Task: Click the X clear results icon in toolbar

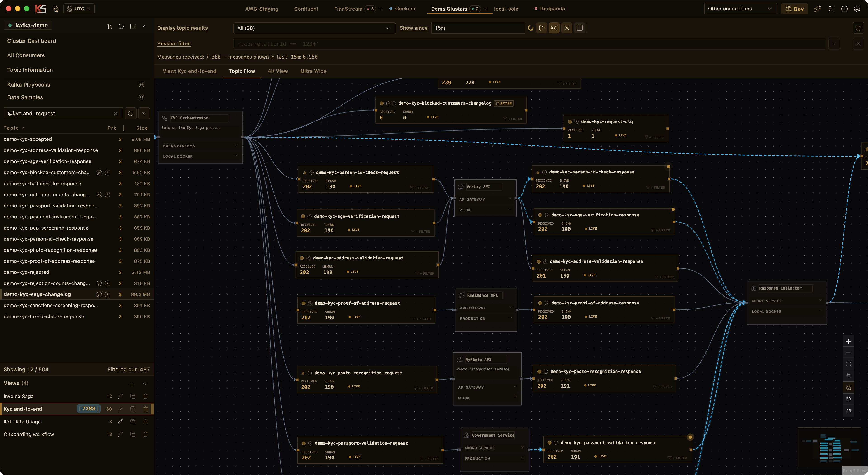Action: 567,28
